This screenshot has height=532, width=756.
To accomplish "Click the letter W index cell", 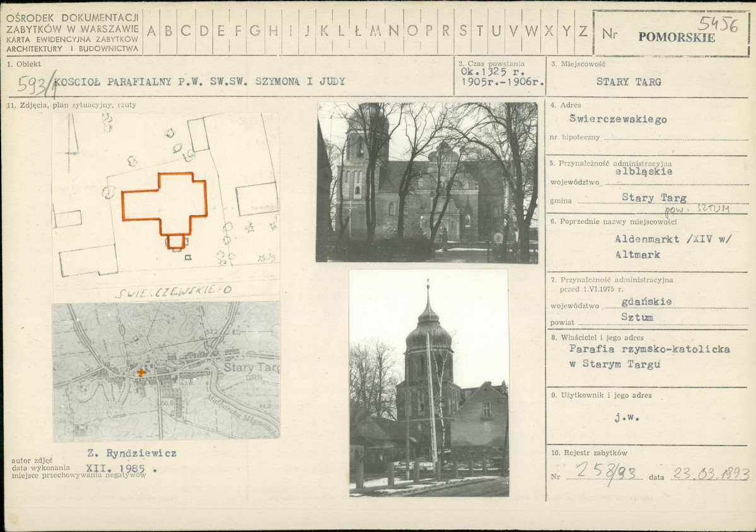I will click(532, 32).
